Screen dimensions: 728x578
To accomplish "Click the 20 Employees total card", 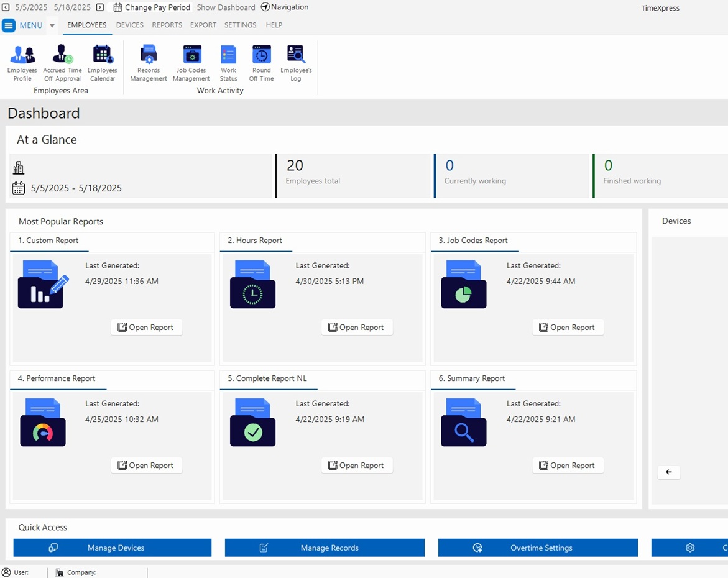I will (x=353, y=176).
